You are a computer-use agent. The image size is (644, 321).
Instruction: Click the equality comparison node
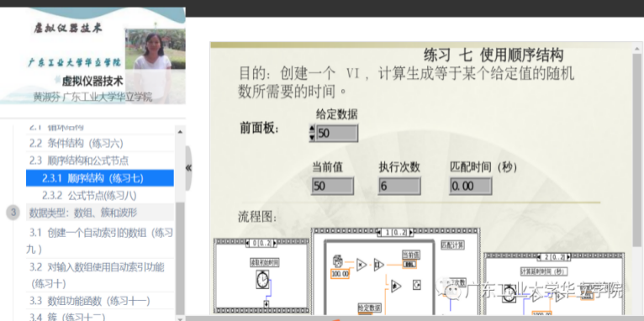click(396, 286)
